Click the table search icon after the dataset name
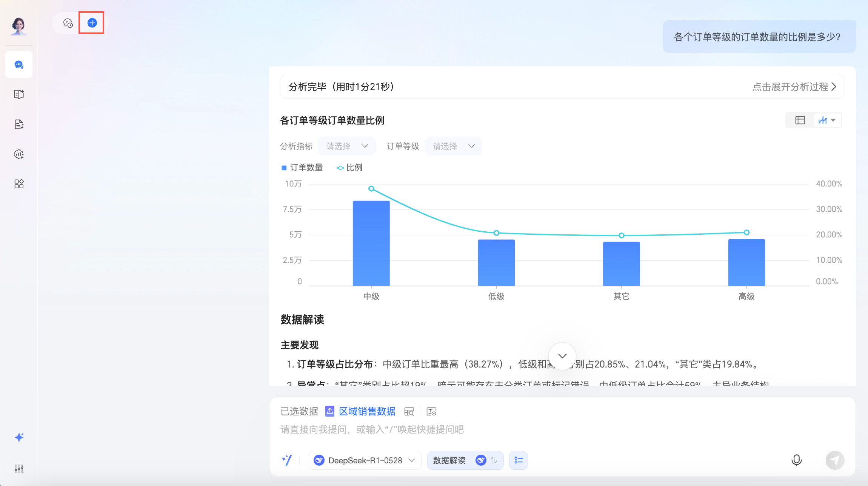Viewport: 868px width, 486px height. 409,411
